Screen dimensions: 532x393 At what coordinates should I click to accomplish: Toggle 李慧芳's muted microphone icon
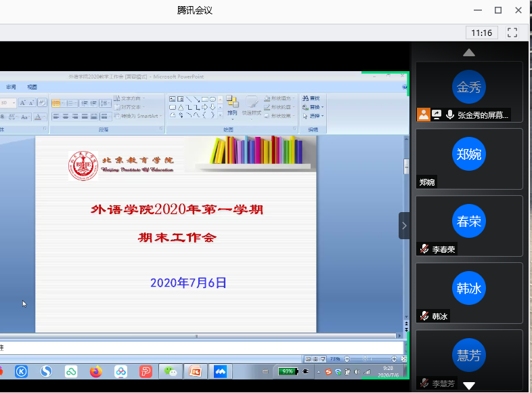click(424, 383)
